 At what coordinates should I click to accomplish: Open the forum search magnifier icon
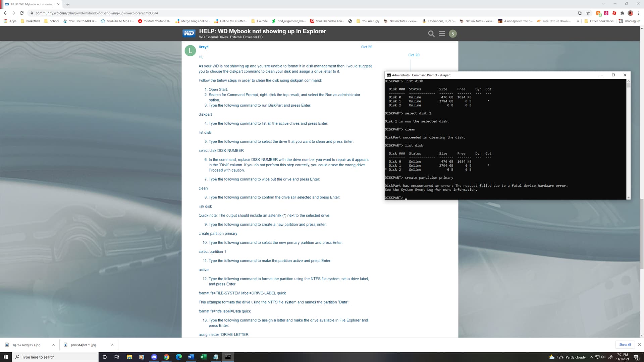click(x=431, y=34)
